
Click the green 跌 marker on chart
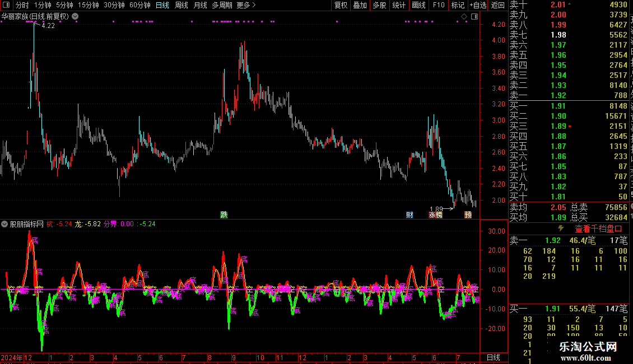pos(224,214)
